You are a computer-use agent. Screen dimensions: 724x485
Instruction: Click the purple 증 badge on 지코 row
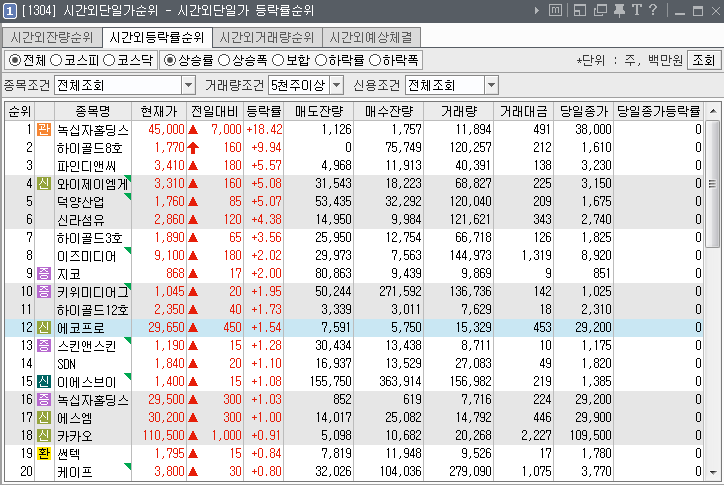44,273
